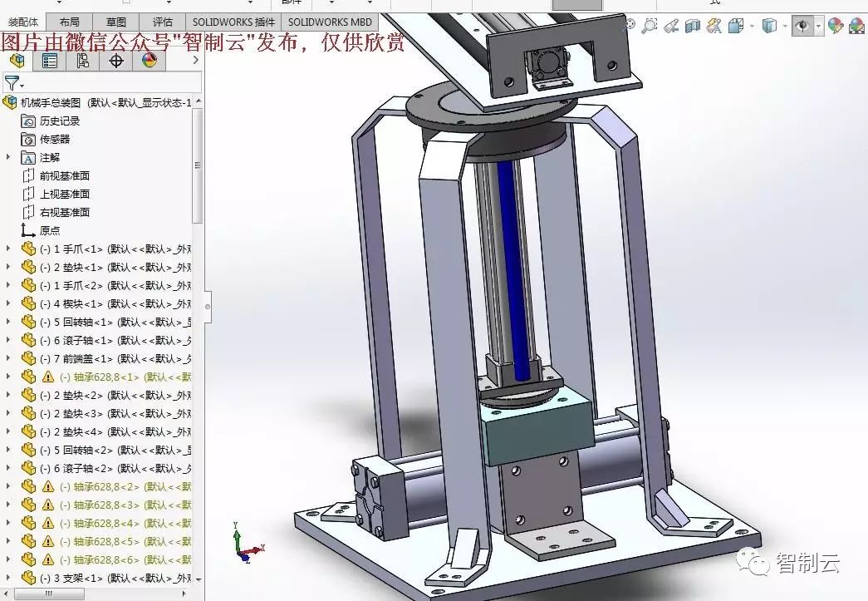868x601 pixels.
Task: Open the filter funnel dropdown arrow
Action: click(x=22, y=86)
